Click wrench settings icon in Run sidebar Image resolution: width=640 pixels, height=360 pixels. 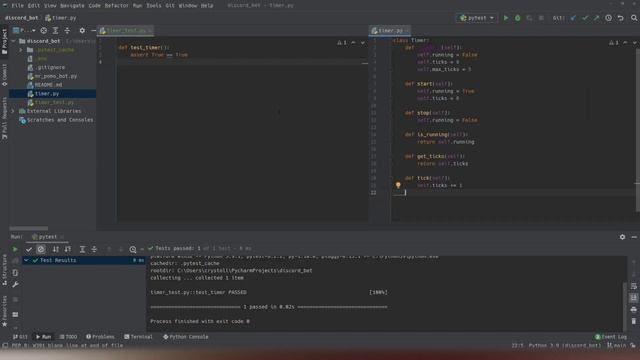[x=15, y=284]
